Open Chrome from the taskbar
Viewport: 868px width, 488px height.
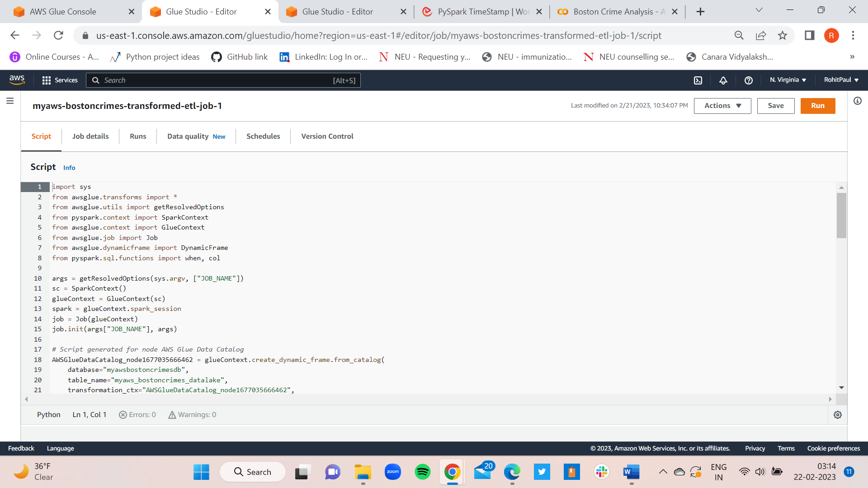point(452,471)
